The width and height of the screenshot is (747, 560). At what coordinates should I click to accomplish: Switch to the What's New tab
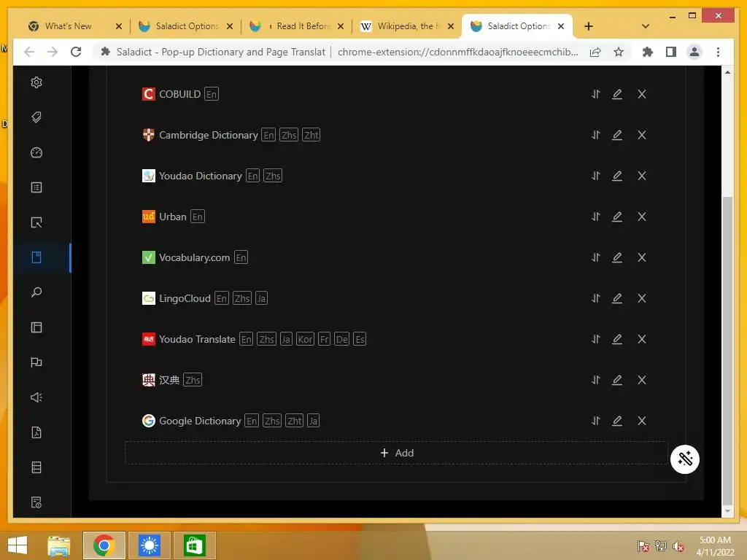coord(74,26)
